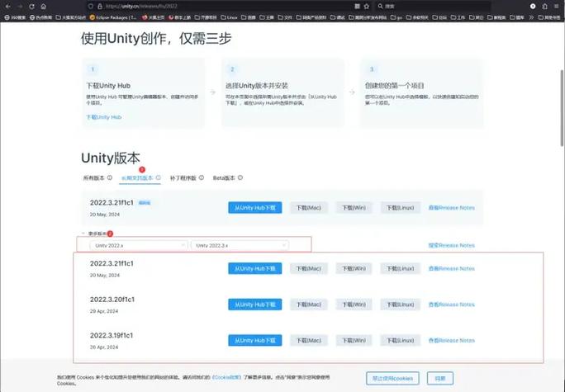Reload the page with the refresh icon

(31, 6)
